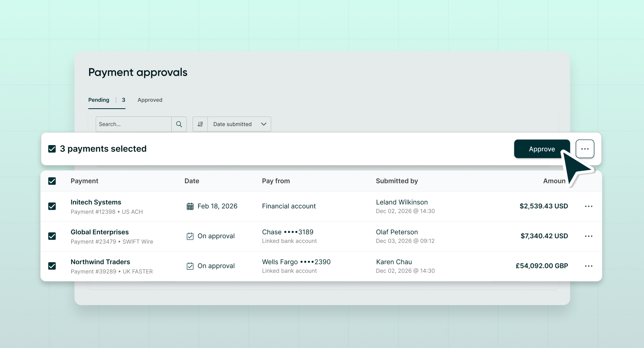Uncheck the select-all checkbox in table header
Image resolution: width=644 pixels, height=348 pixels.
tap(52, 181)
